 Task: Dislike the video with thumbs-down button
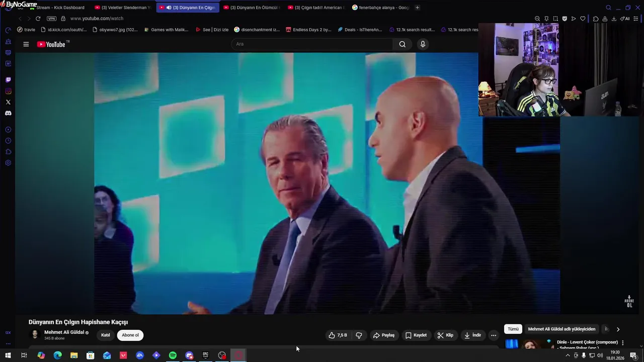tap(359, 335)
